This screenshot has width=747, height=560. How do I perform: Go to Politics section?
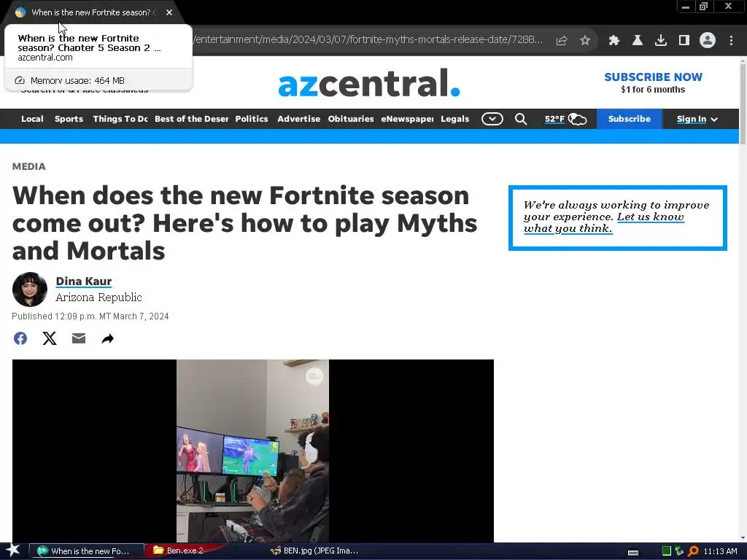click(252, 119)
